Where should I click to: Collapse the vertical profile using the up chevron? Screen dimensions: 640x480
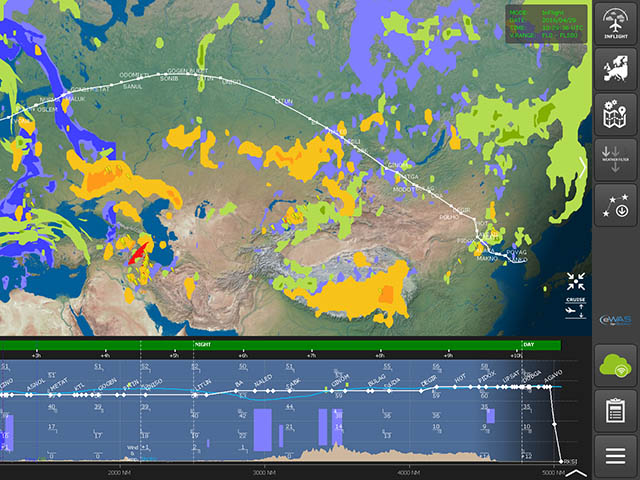[576, 473]
